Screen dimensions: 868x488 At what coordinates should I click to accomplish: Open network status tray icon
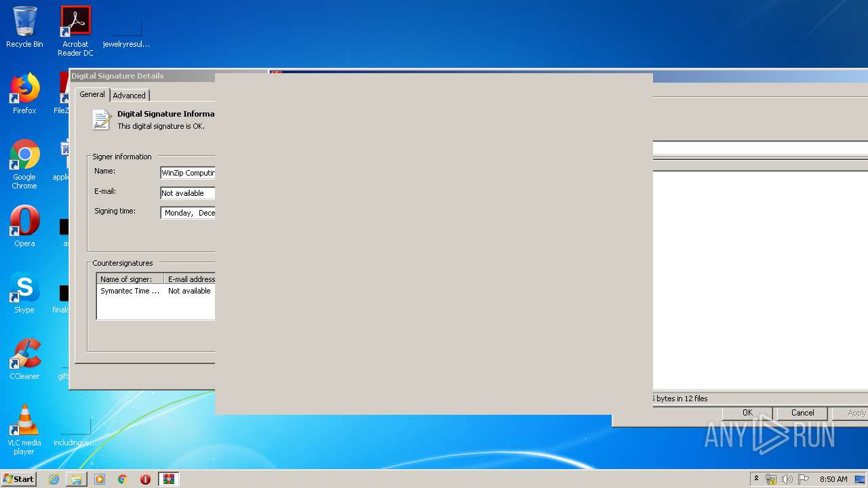[x=771, y=479]
